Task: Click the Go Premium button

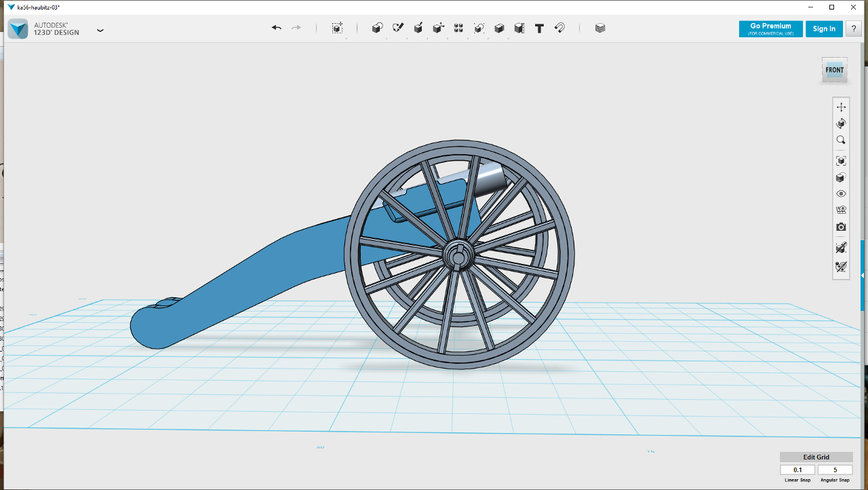Action: click(x=770, y=29)
